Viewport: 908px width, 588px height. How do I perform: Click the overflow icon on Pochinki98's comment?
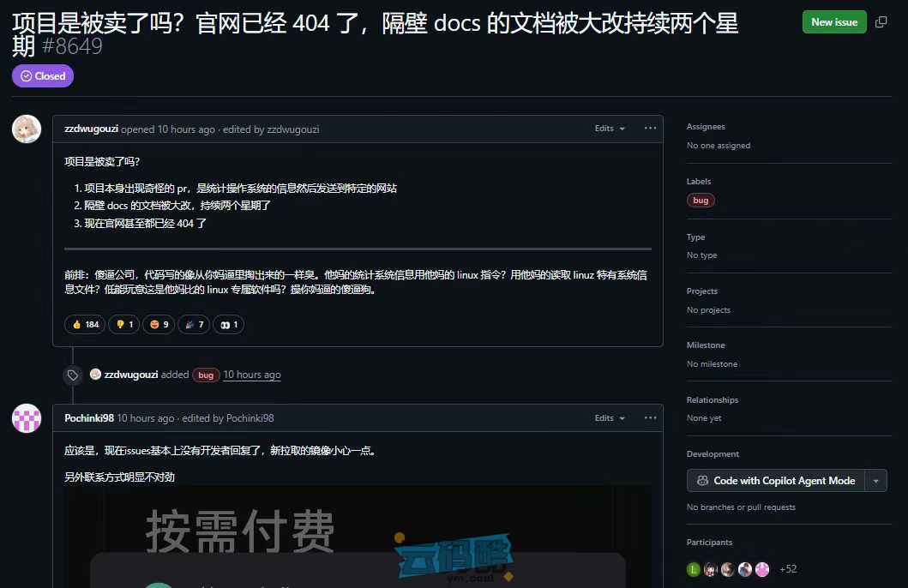click(648, 417)
